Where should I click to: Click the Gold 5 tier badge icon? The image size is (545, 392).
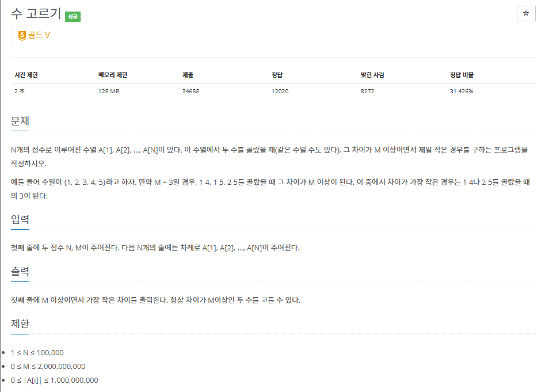22,36
